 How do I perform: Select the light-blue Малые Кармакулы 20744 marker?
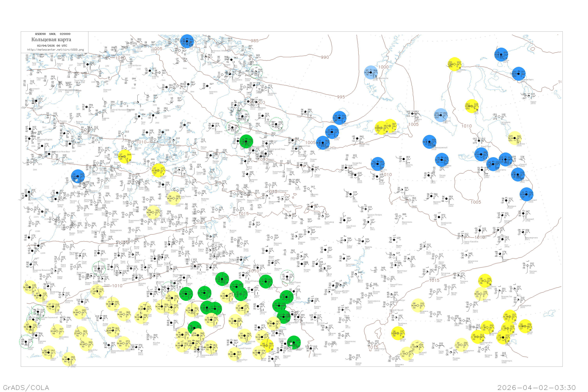tap(371, 73)
